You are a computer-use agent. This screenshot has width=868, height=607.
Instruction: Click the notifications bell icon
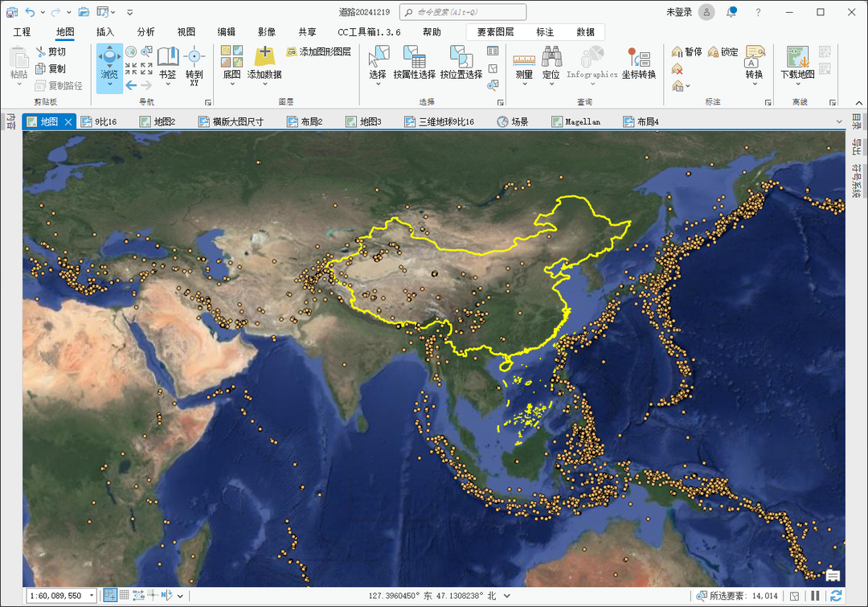point(731,12)
